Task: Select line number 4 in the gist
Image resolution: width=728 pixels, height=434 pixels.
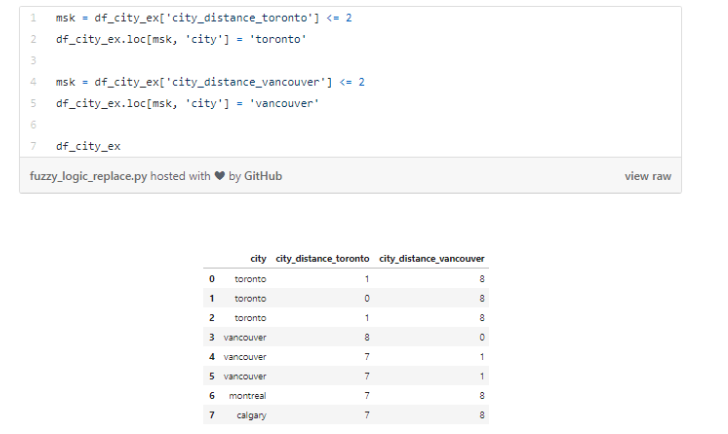Action: (x=33, y=81)
